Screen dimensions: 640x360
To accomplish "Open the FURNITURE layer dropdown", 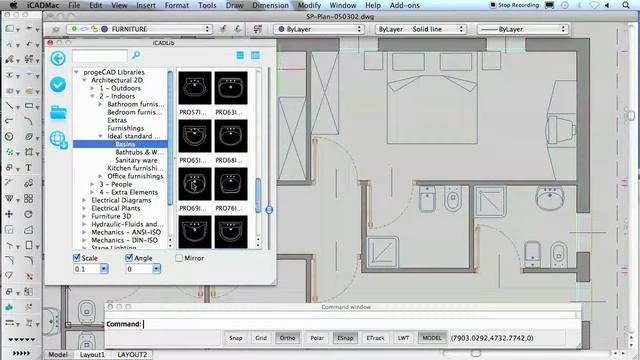I will click(139, 29).
